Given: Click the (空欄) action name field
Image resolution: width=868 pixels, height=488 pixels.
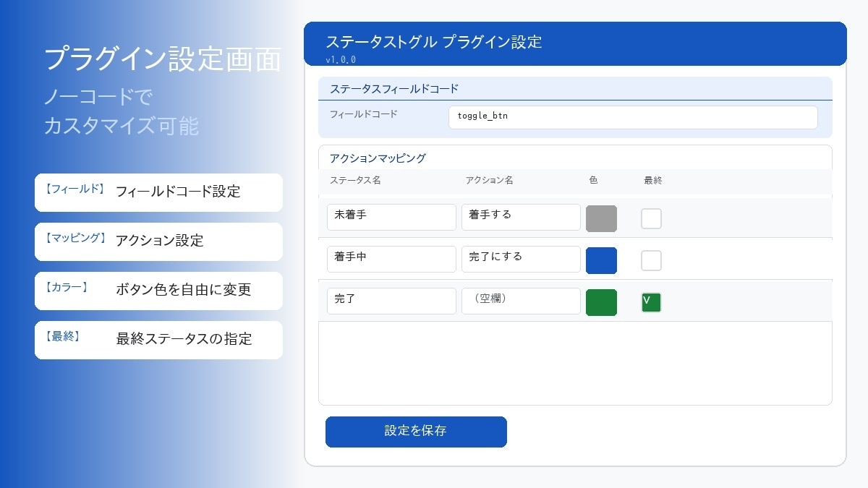Looking at the screenshot, I should click(x=521, y=301).
